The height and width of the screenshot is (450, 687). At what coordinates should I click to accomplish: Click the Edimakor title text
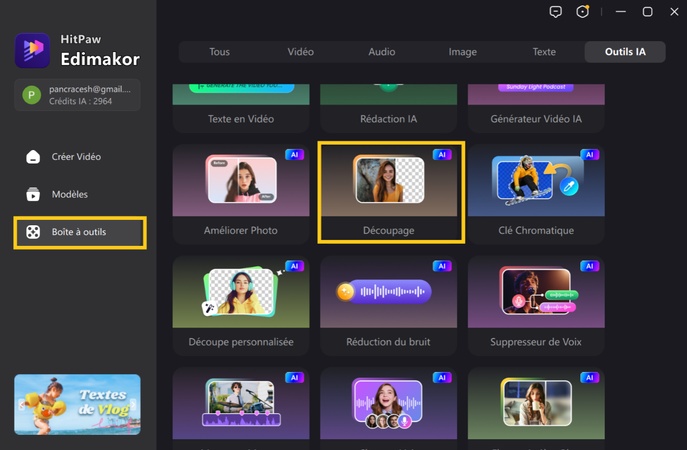coord(100,59)
